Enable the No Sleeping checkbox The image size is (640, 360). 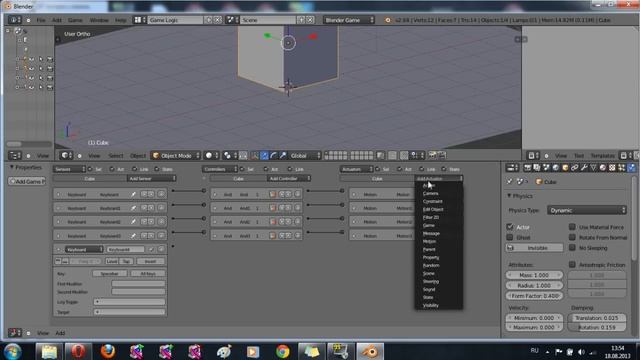click(572, 248)
